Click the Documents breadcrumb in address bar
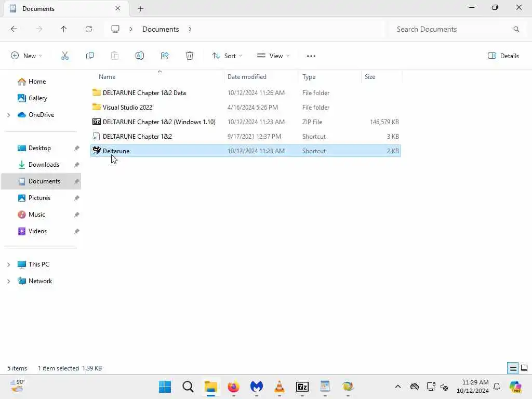 coord(161,29)
